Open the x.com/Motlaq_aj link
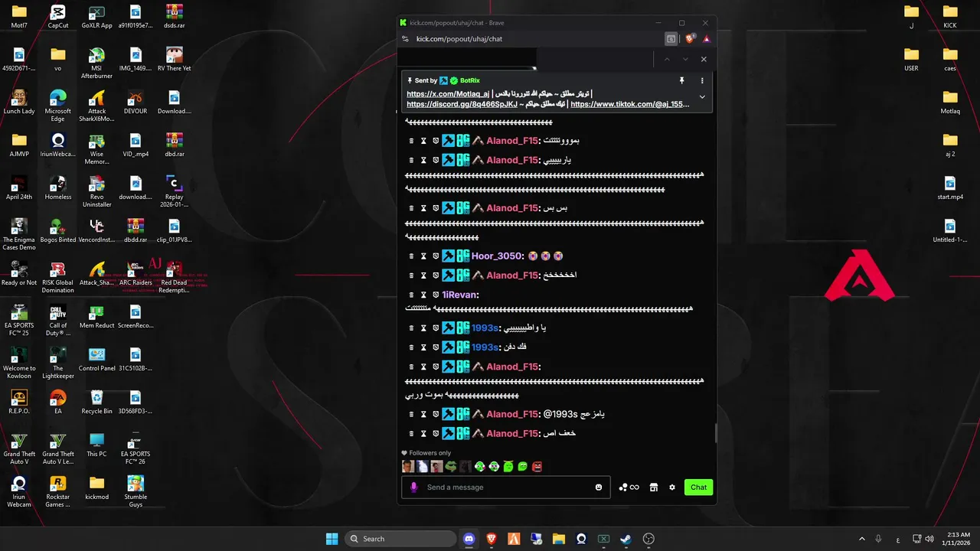The width and height of the screenshot is (980, 551). (x=448, y=94)
